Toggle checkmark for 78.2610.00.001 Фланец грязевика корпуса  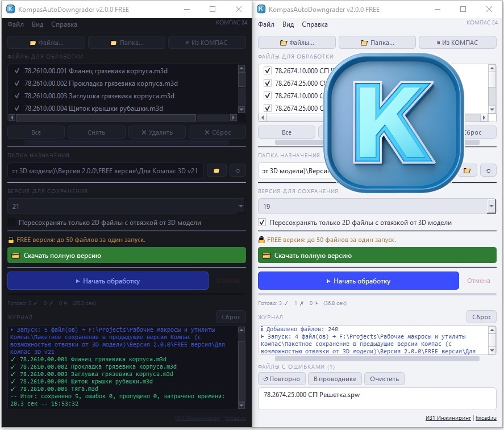pyautogui.click(x=16, y=70)
